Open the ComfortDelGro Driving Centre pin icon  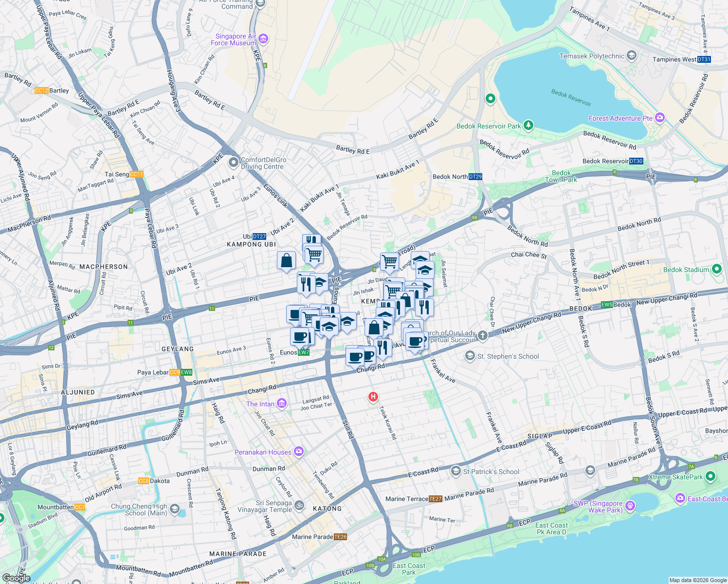coord(234,162)
